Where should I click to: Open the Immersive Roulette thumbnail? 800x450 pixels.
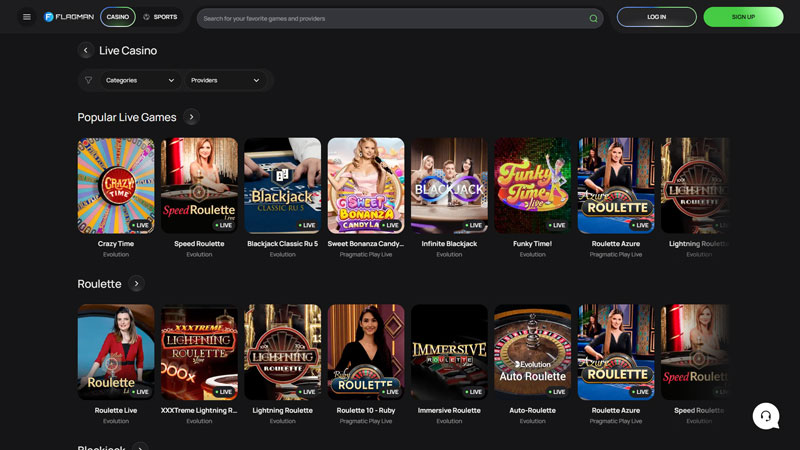449,352
